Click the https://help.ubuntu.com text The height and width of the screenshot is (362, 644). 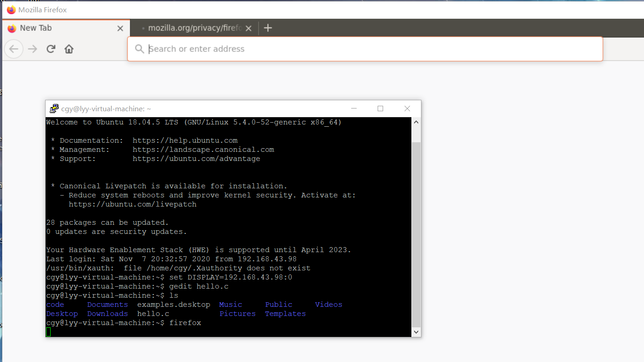click(185, 140)
